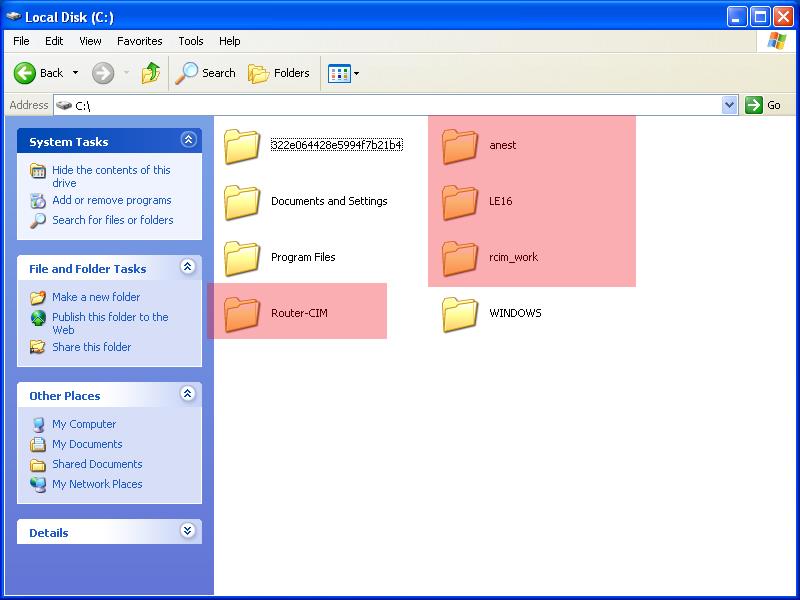
Task: Click Publish this folder to the Web
Action: click(110, 323)
